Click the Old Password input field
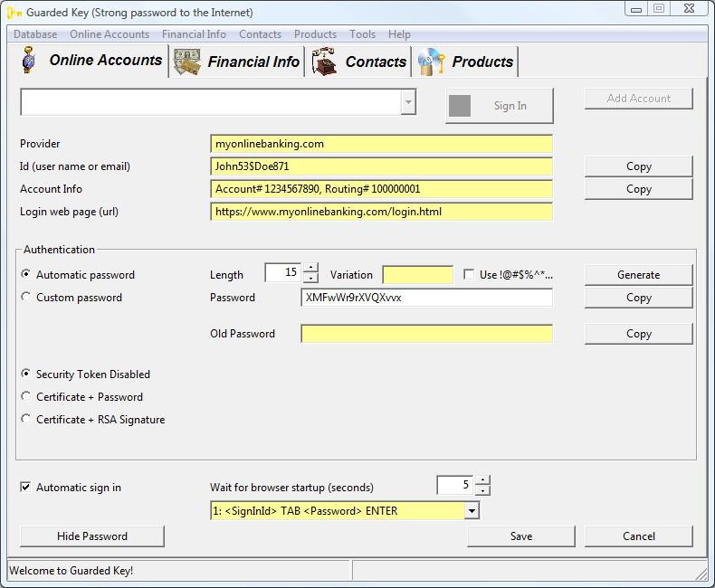 pos(426,334)
